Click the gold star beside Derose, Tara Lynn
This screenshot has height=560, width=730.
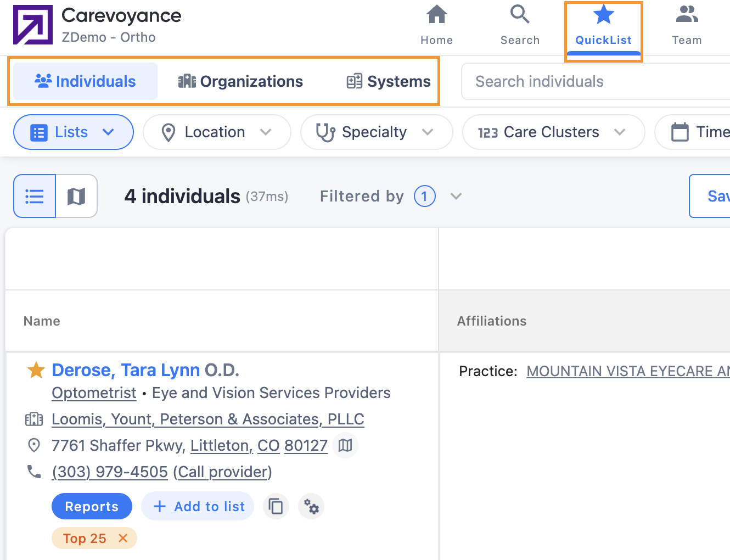[36, 370]
